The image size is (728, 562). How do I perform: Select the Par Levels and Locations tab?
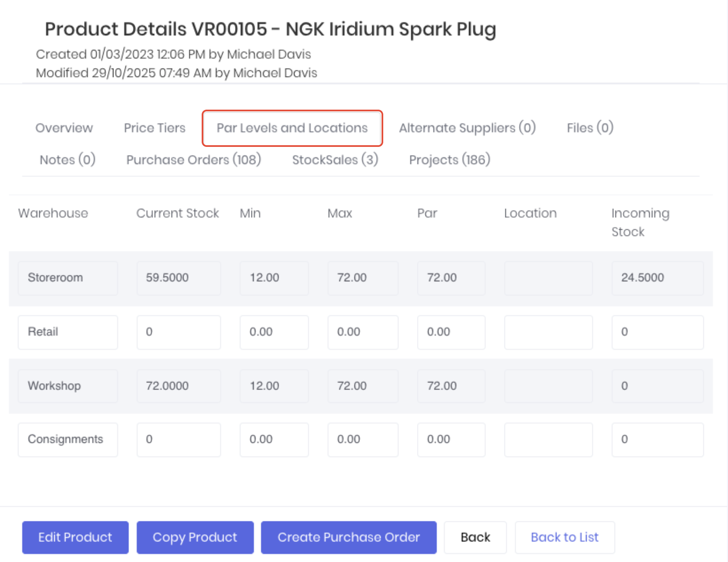click(292, 128)
